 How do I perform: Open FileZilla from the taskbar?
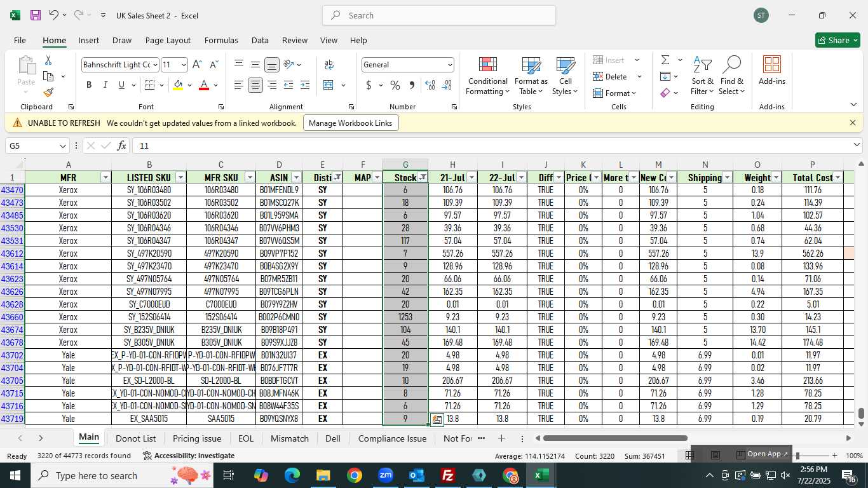pyautogui.click(x=448, y=475)
